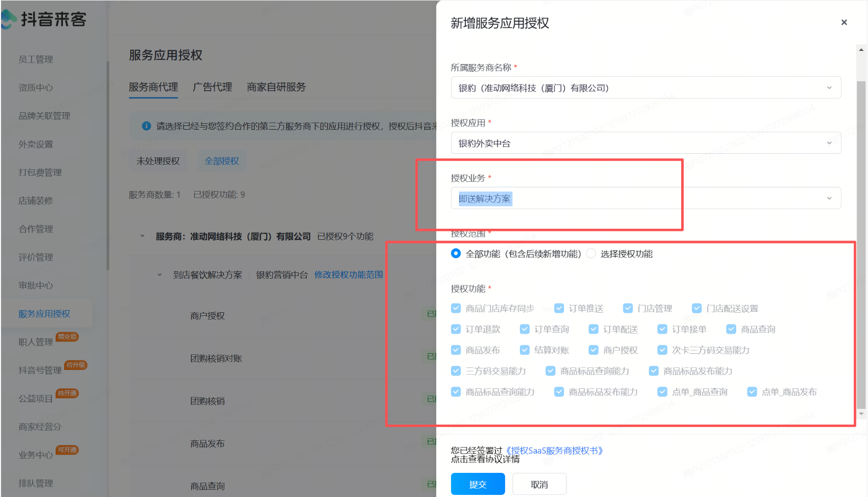Click 修改授权功能范围 link
The height and width of the screenshot is (497, 868).
click(349, 274)
